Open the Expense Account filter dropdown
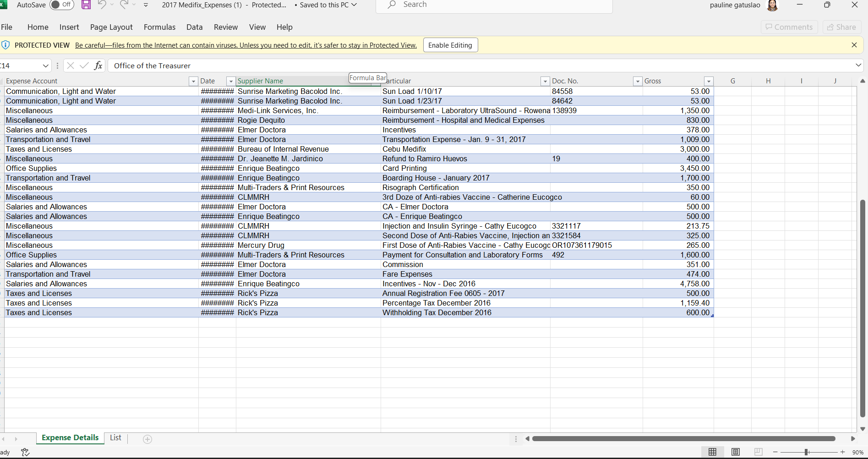The image size is (868, 459). (193, 81)
